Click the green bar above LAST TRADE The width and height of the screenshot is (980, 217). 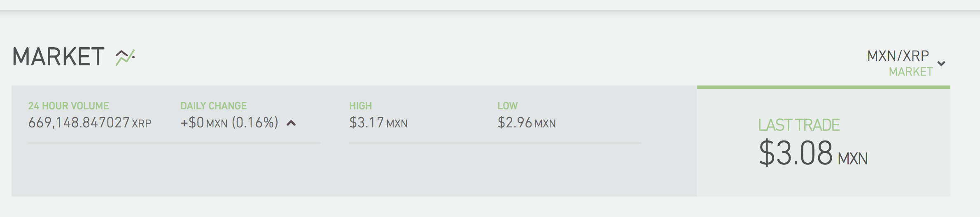pos(823,87)
